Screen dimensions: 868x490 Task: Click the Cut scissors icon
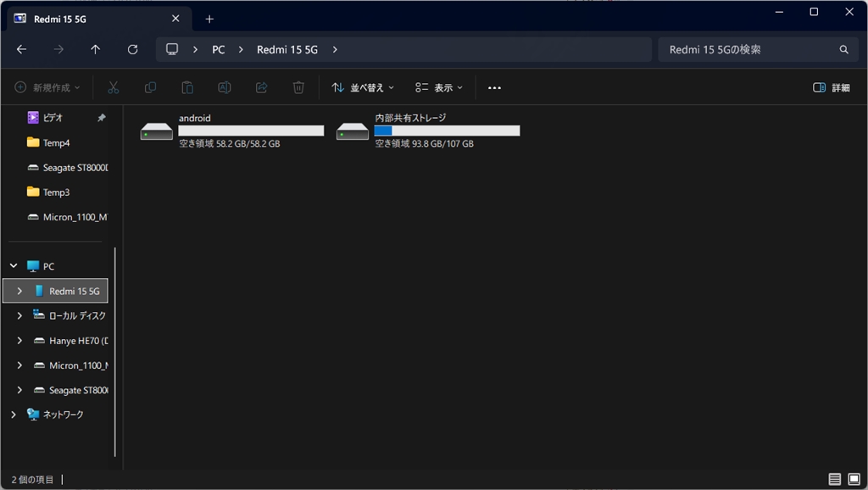[114, 87]
